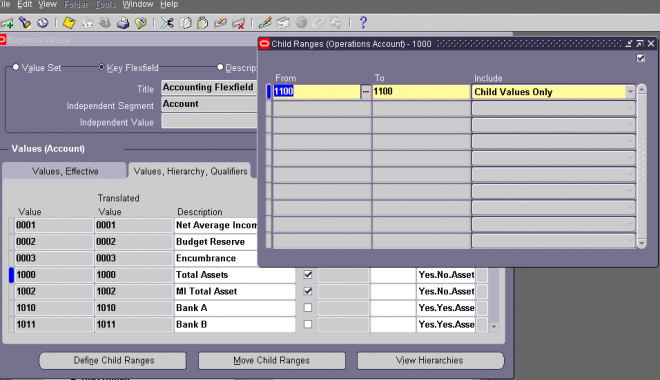This screenshot has width=660, height=380.
Task: Toggle the Parent checkbox for Bank B
Action: 308,324
